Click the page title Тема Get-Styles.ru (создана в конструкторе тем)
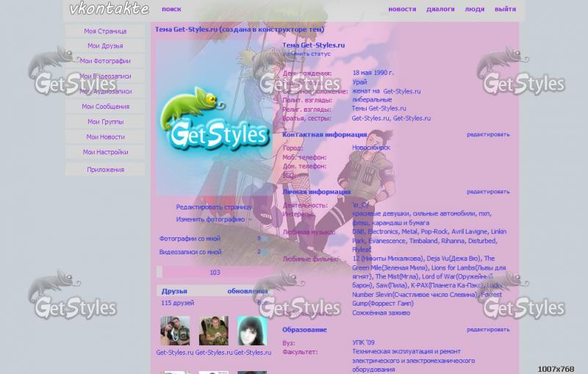Image resolution: width=588 pixels, height=374 pixels. [x=240, y=29]
